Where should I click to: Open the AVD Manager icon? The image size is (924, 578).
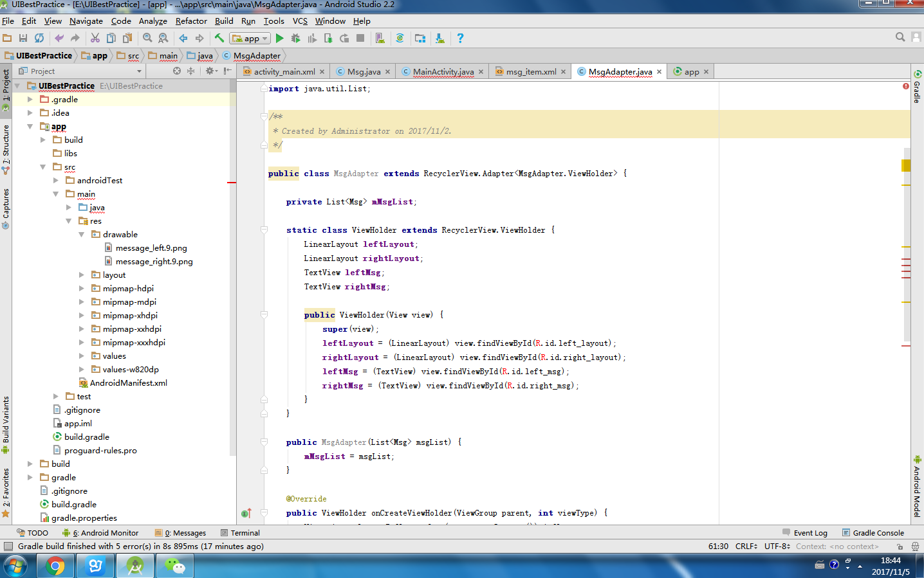pyautogui.click(x=380, y=38)
